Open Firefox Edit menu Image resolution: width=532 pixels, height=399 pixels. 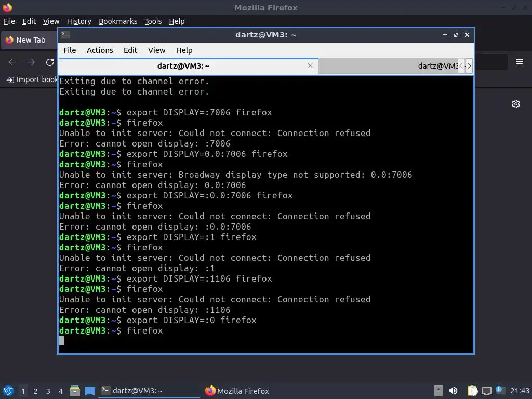point(29,21)
